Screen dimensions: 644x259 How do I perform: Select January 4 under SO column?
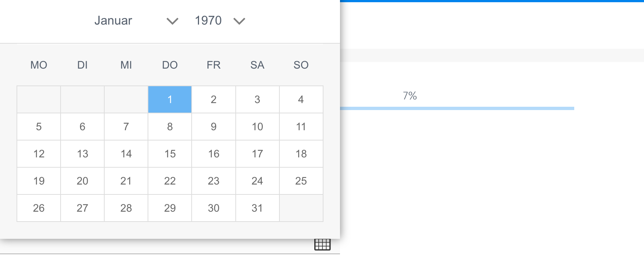point(301,99)
